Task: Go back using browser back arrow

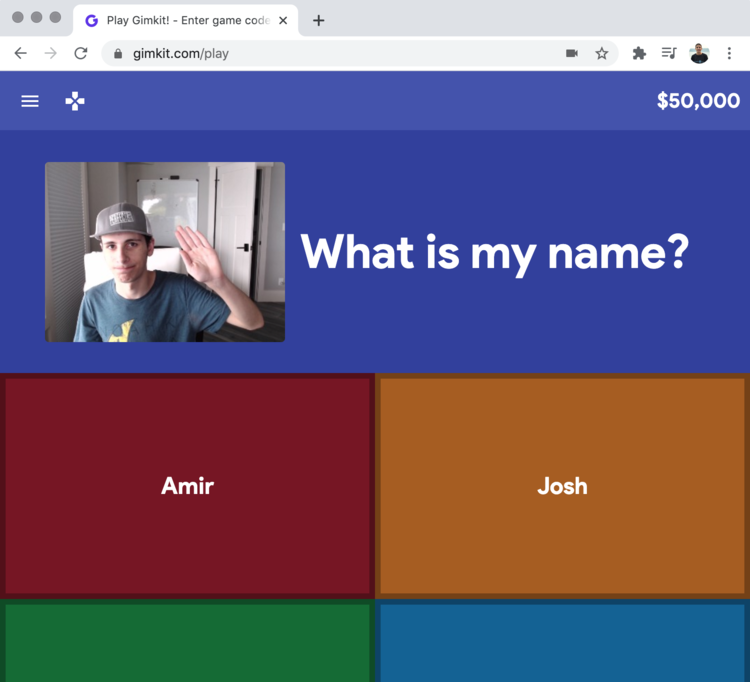Action: click(21, 53)
